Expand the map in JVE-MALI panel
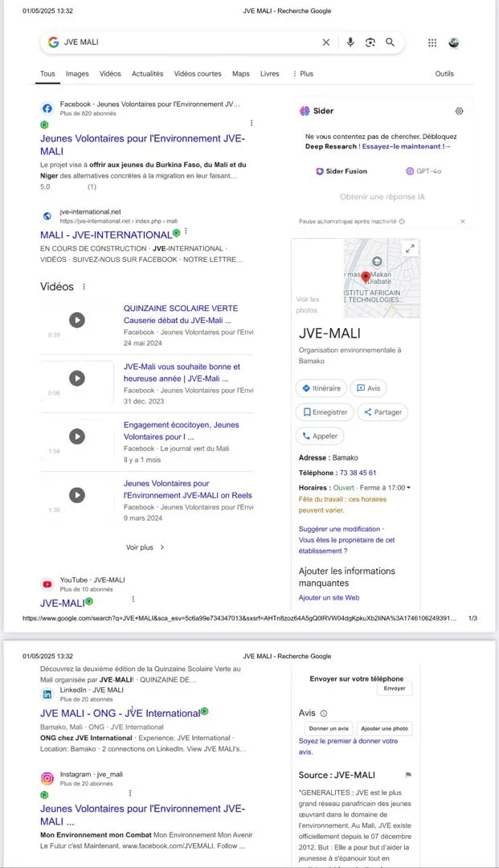 click(x=410, y=248)
